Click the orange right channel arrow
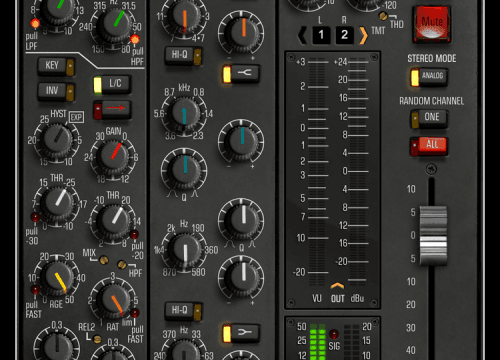The image size is (500, 360). [363, 35]
